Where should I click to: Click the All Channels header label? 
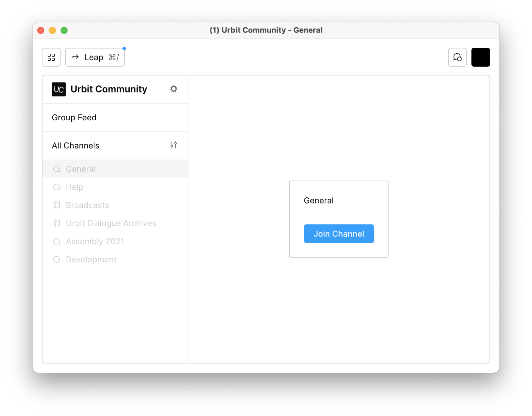coord(75,146)
